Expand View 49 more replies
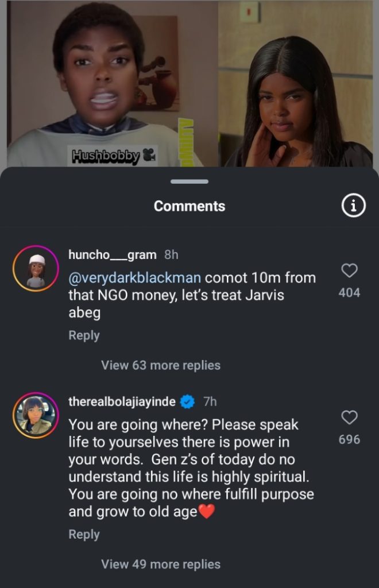 coord(160,564)
